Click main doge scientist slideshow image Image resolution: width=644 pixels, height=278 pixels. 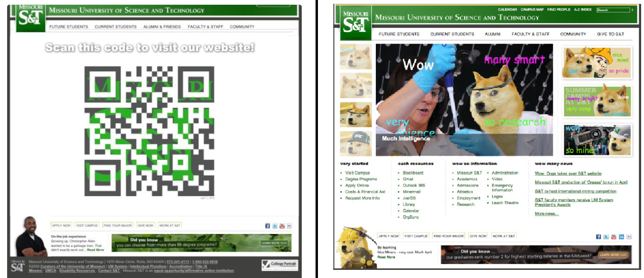point(464,100)
